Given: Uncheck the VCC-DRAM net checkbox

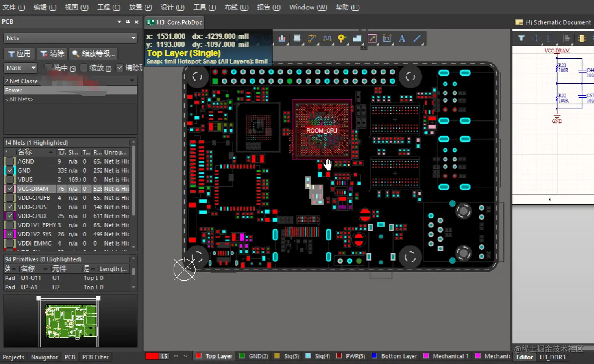Looking at the screenshot, I should (9, 188).
